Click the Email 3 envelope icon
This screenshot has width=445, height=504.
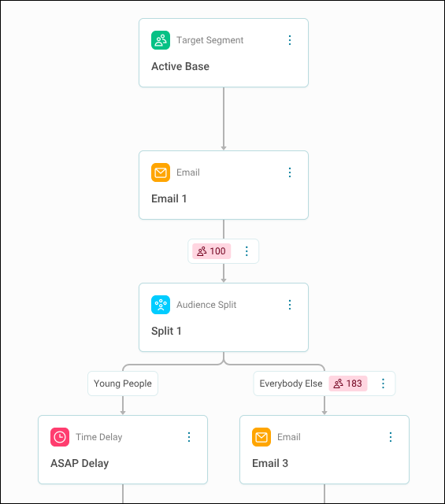click(x=261, y=437)
